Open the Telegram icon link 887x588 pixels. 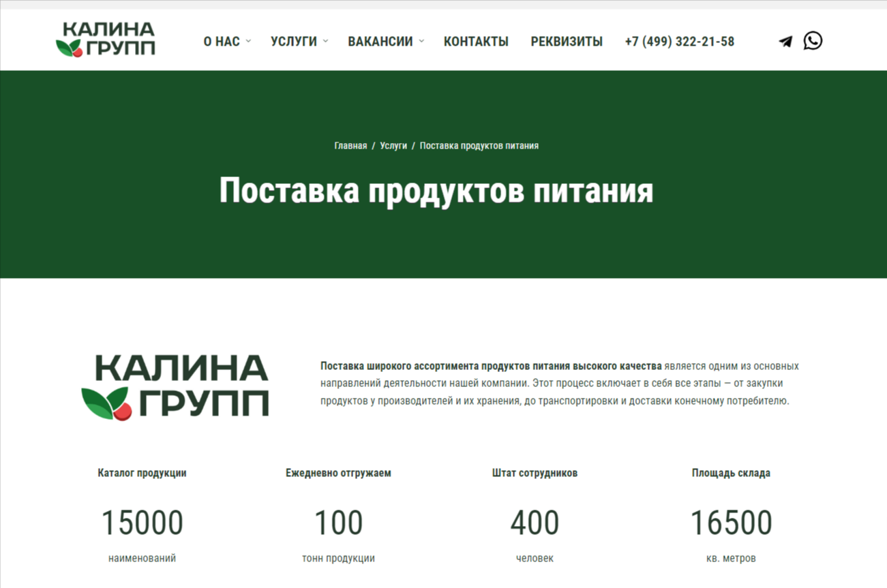(x=785, y=42)
